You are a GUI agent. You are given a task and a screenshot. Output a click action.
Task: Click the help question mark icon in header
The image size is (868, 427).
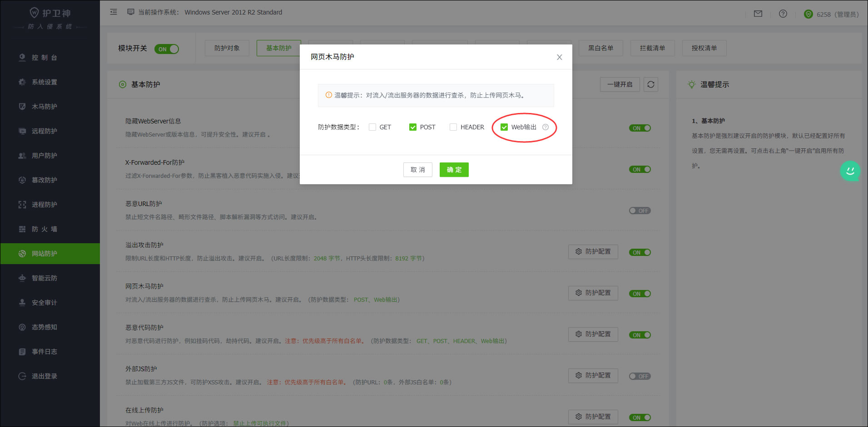coord(783,14)
